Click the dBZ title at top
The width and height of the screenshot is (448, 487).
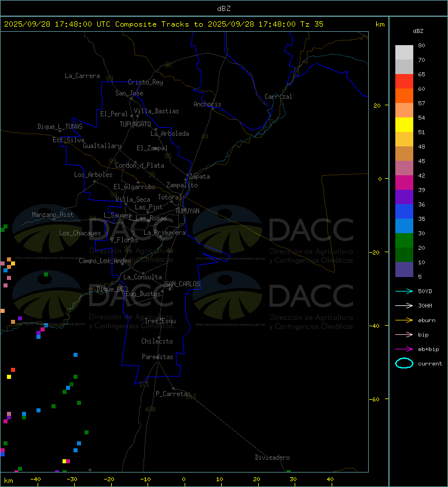pyautogui.click(x=224, y=8)
